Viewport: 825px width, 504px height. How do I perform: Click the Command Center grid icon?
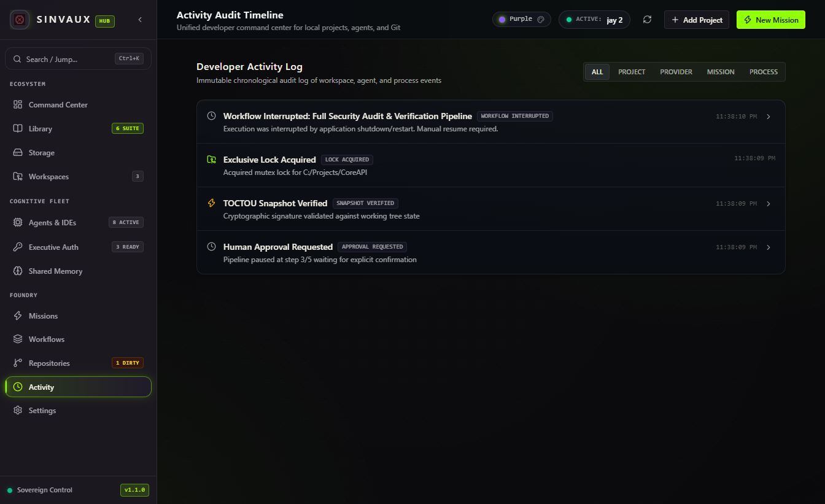click(x=18, y=105)
